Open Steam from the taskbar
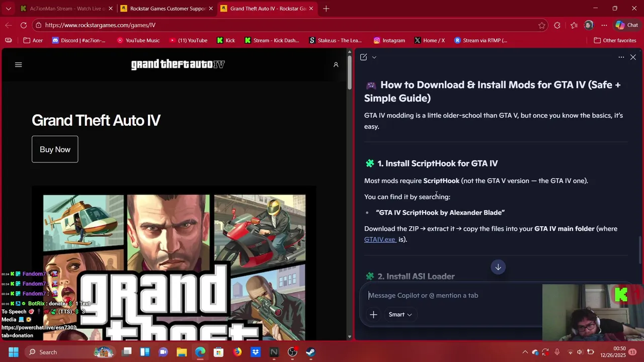Image resolution: width=644 pixels, height=362 pixels. (310, 352)
